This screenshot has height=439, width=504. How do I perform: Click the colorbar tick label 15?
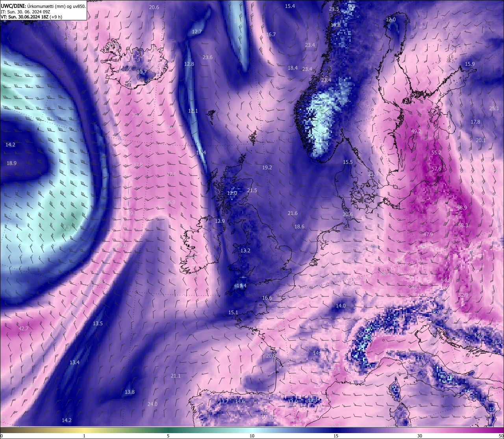(336, 436)
